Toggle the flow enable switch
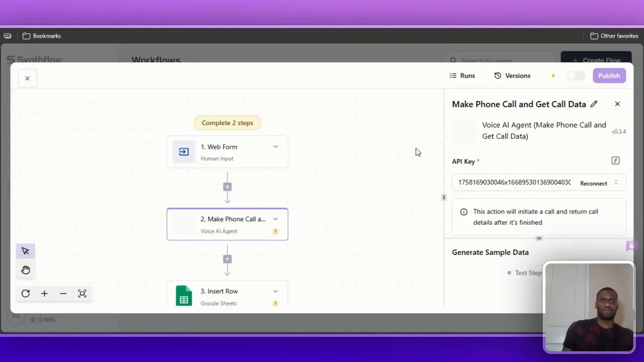This screenshot has height=362, width=644. point(576,76)
